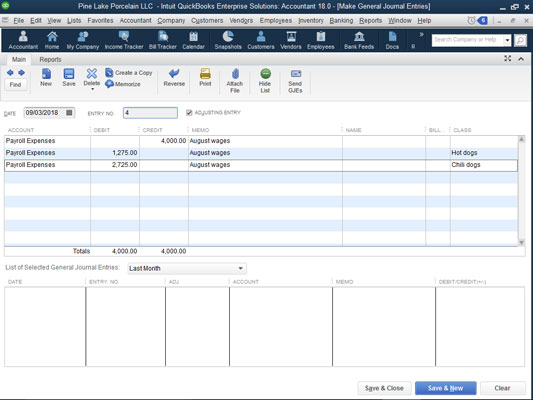533x400 pixels.
Task: Open the Income Tracker icon
Action: pos(124,36)
